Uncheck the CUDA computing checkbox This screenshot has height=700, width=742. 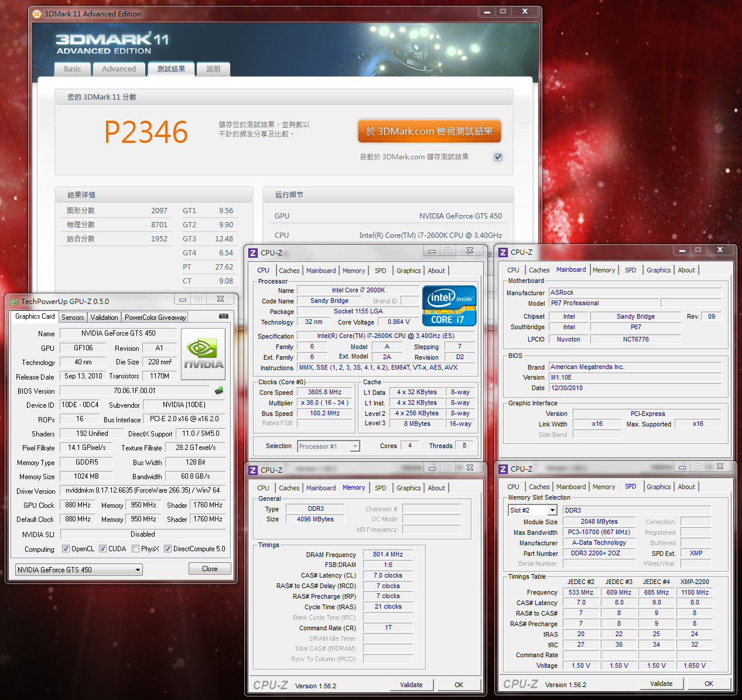pos(103,549)
